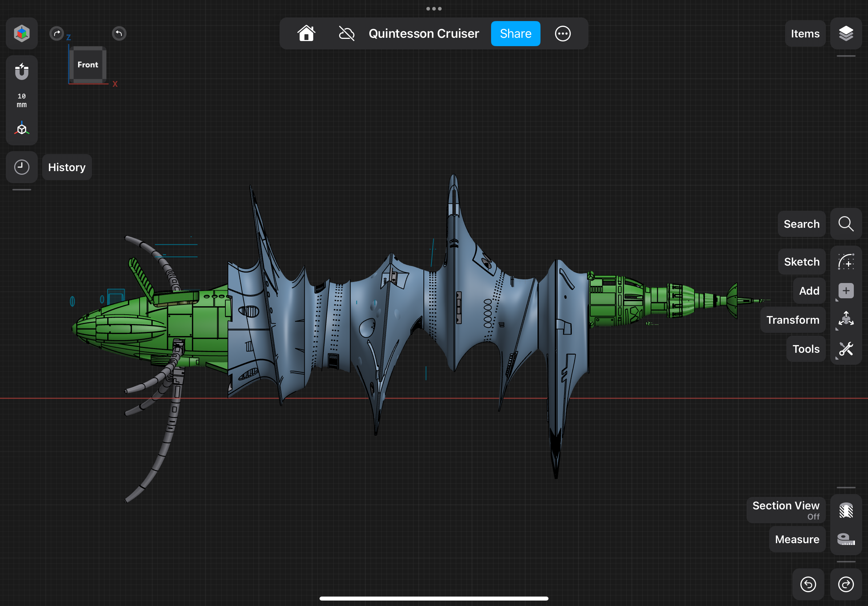Click the Tools label

pos(806,349)
